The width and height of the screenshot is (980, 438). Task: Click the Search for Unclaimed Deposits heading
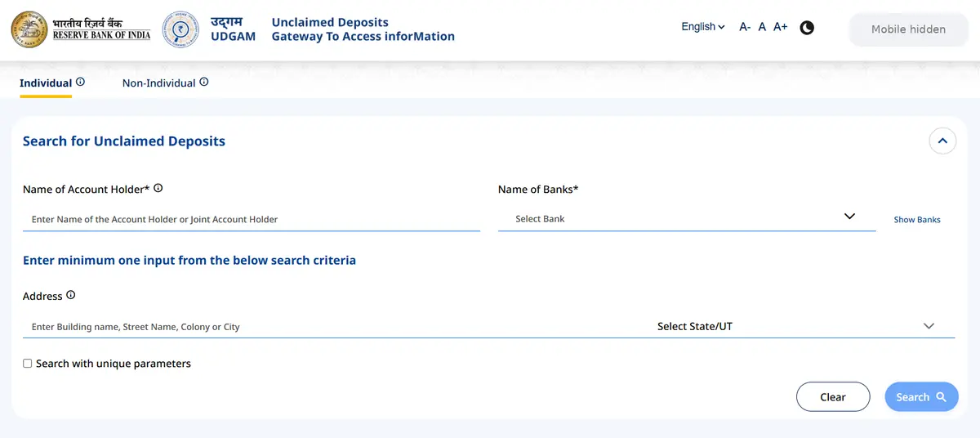click(124, 141)
